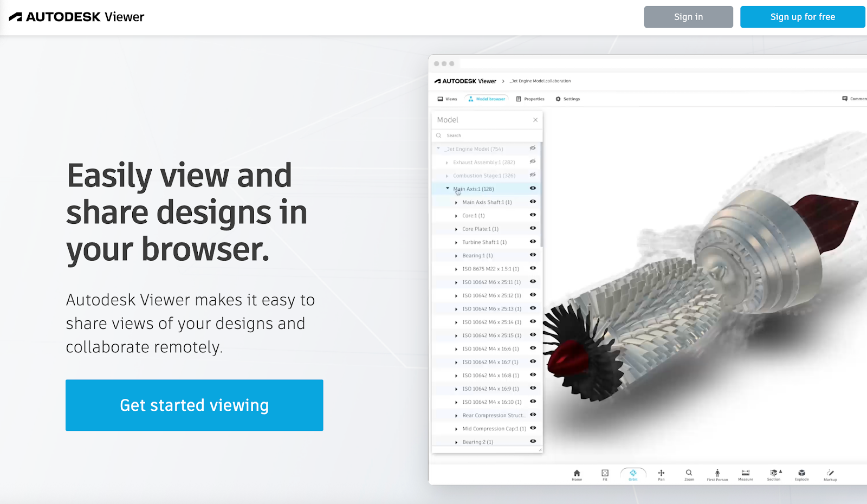Screen dimensions: 867x504
Task: Collapse the Jet Engine Model root node
Action: click(x=438, y=148)
